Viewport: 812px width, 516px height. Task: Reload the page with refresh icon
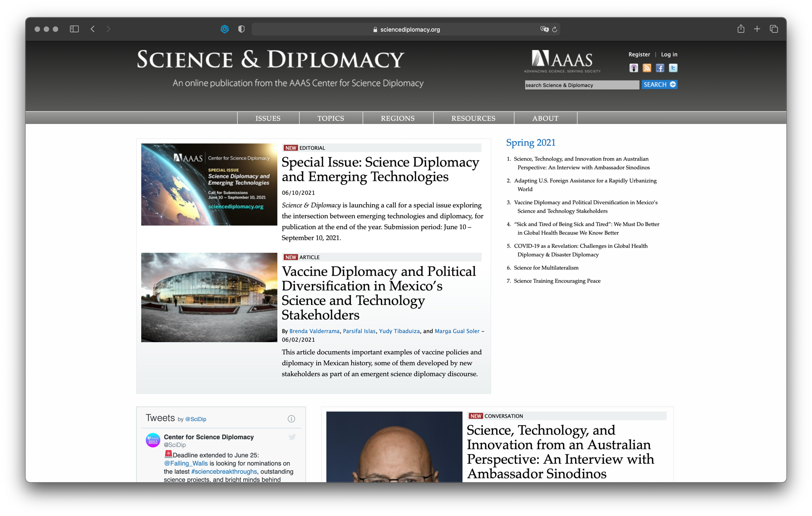pos(555,29)
